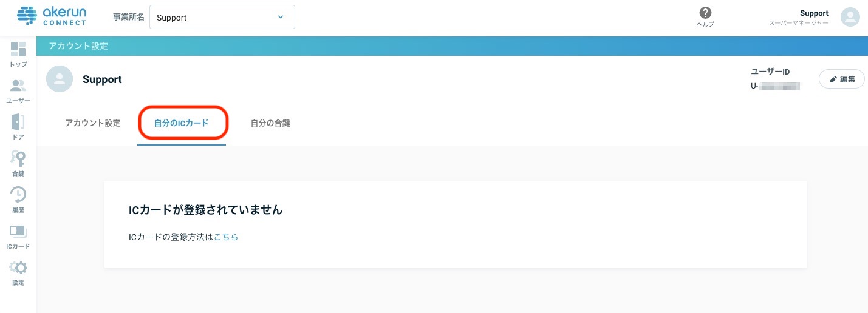Click the Support profile picture thumbnail

pos(60,79)
